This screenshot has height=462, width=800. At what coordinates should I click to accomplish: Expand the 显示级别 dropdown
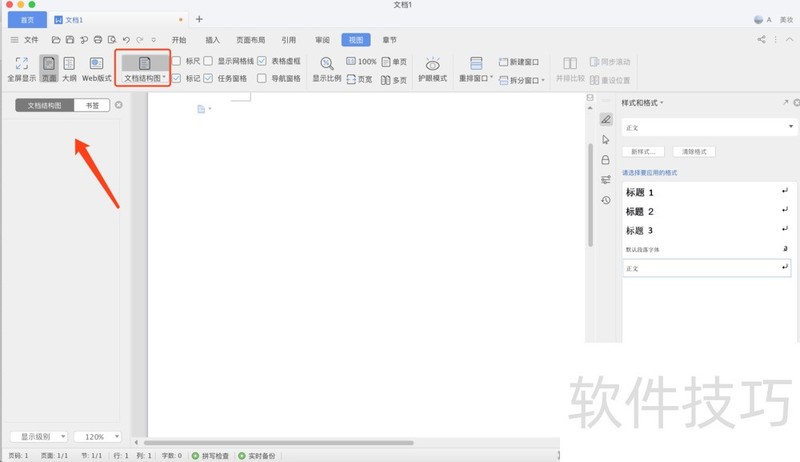(38, 437)
